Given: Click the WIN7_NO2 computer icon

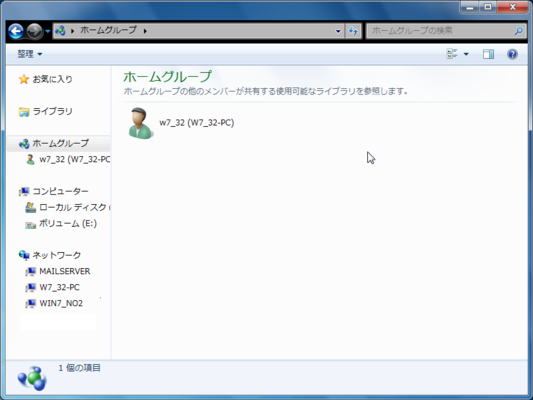Looking at the screenshot, I should coord(30,303).
